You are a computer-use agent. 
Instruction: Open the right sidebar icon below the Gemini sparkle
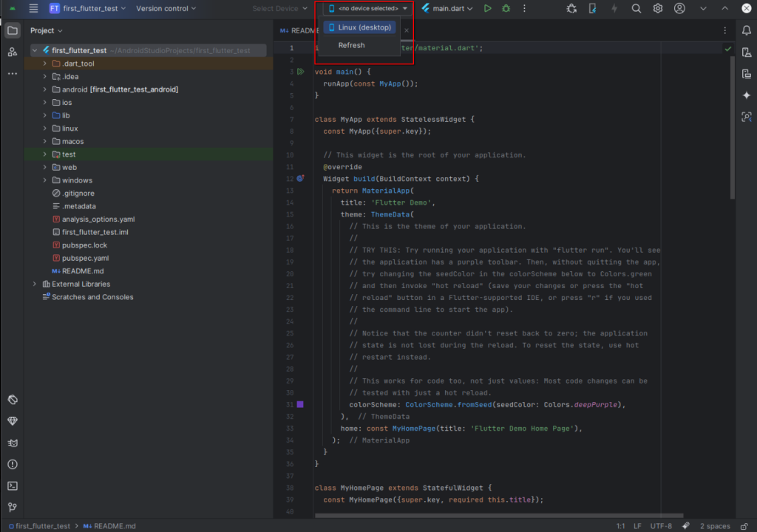(x=747, y=117)
